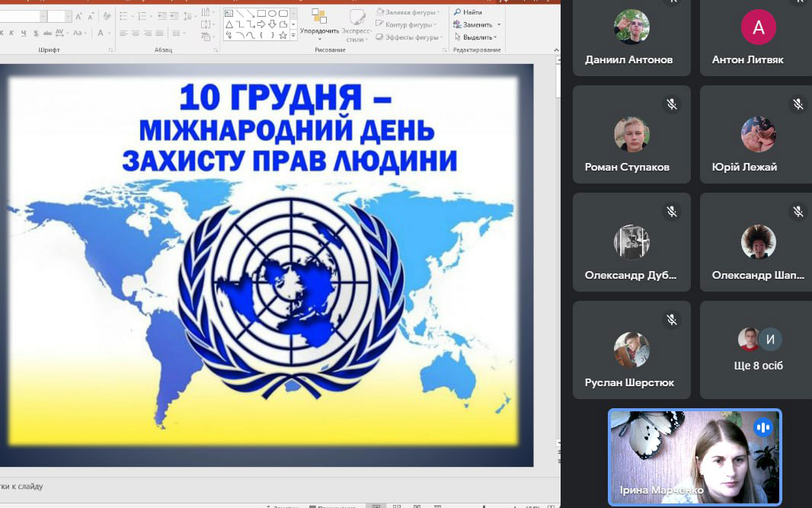Click Найти to search the presentation

point(468,12)
